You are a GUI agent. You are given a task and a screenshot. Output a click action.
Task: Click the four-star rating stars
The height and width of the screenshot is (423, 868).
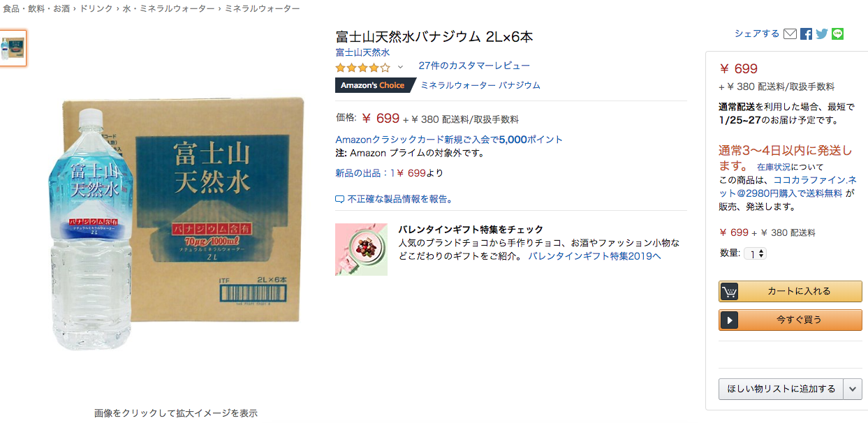coord(362,68)
